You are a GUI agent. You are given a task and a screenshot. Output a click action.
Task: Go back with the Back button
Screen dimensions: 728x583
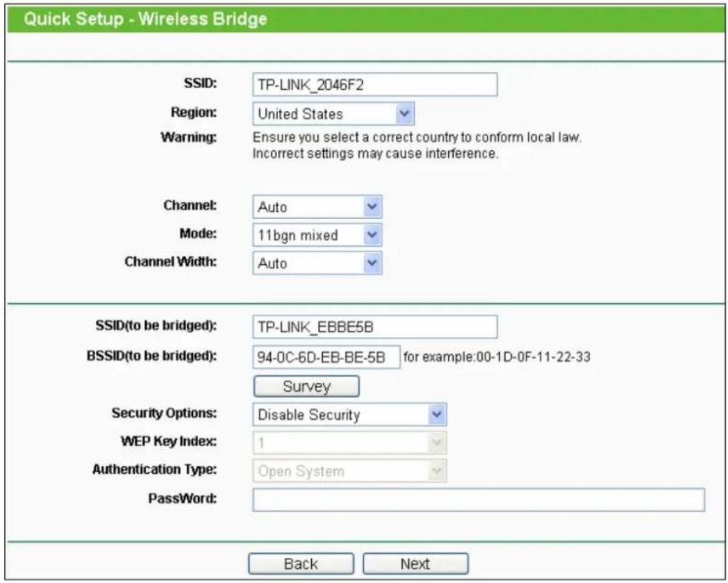tap(301, 564)
